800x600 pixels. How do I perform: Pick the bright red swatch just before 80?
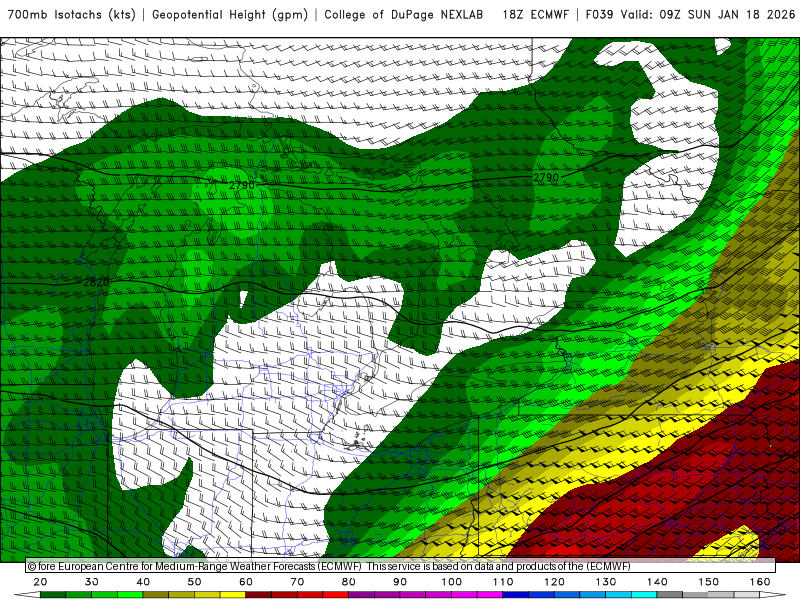coord(336,594)
